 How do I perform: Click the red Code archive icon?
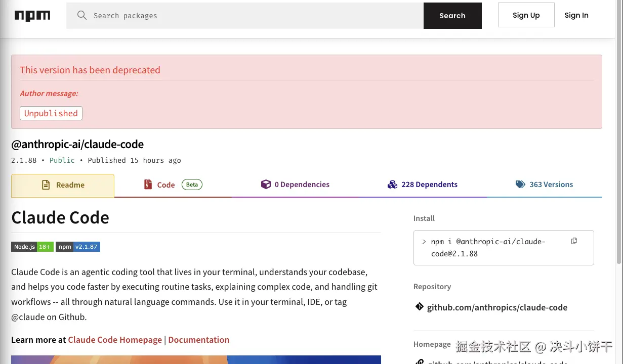[148, 185]
